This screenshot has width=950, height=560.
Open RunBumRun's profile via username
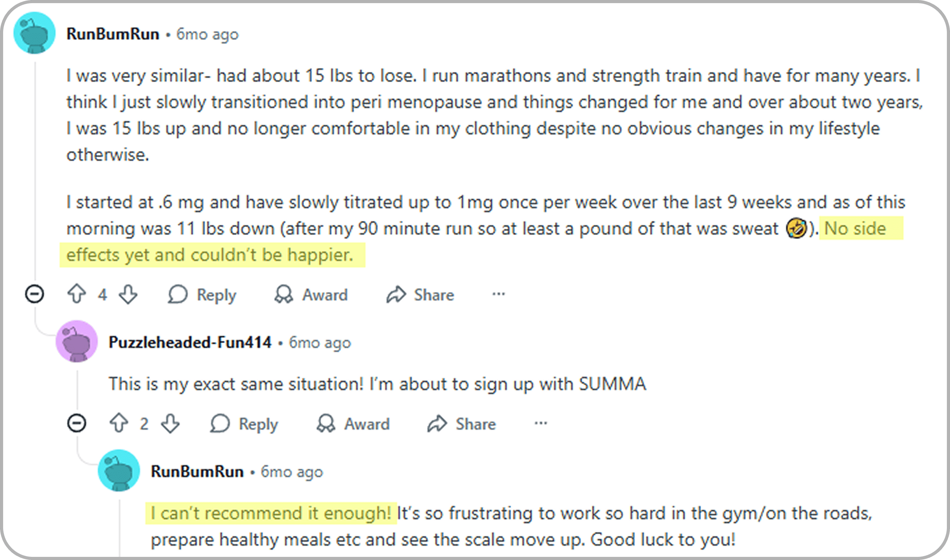[113, 34]
